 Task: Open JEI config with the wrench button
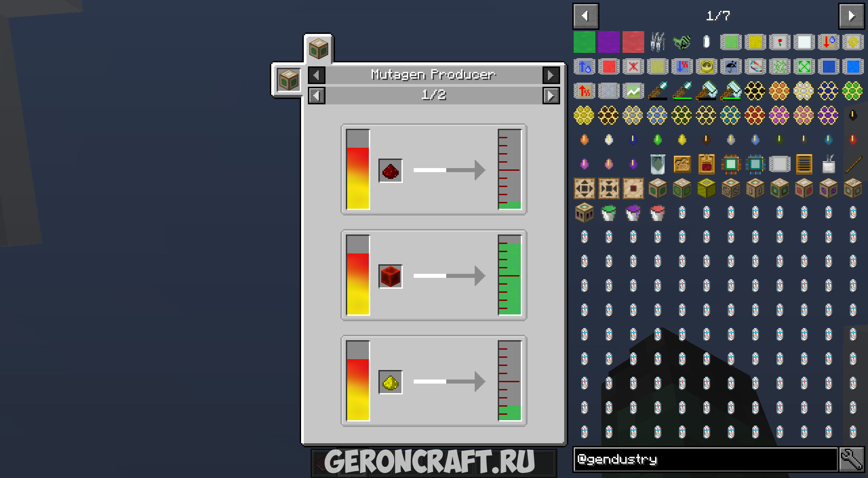852,459
